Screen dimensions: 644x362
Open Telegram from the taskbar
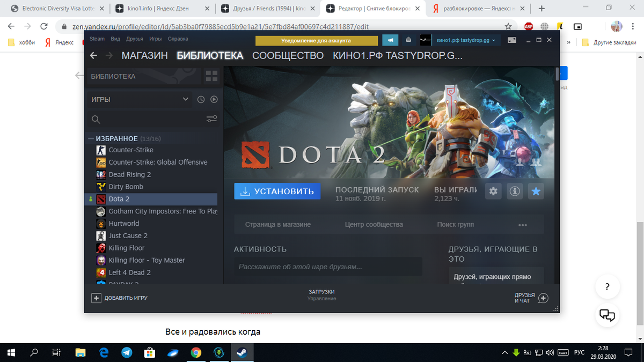[x=127, y=352]
